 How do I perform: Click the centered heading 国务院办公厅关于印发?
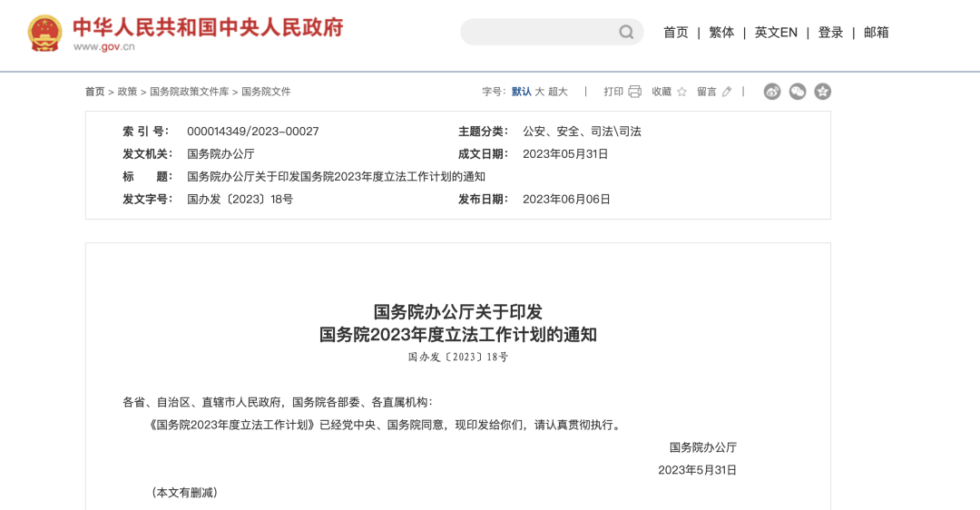pos(458,312)
